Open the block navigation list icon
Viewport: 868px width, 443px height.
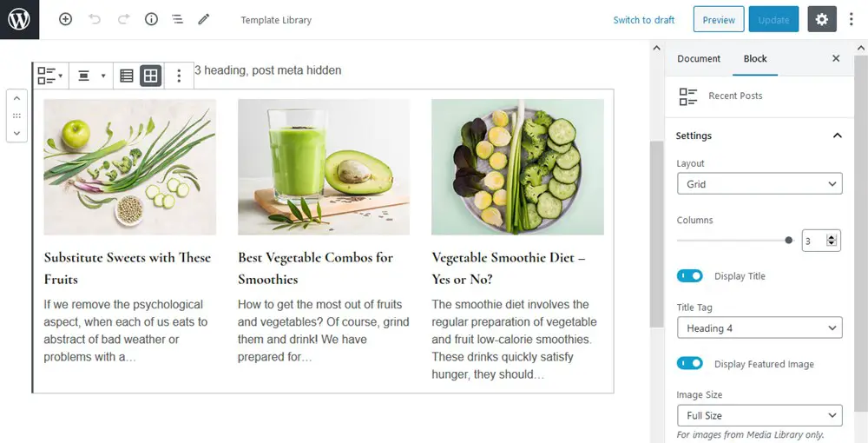click(177, 19)
